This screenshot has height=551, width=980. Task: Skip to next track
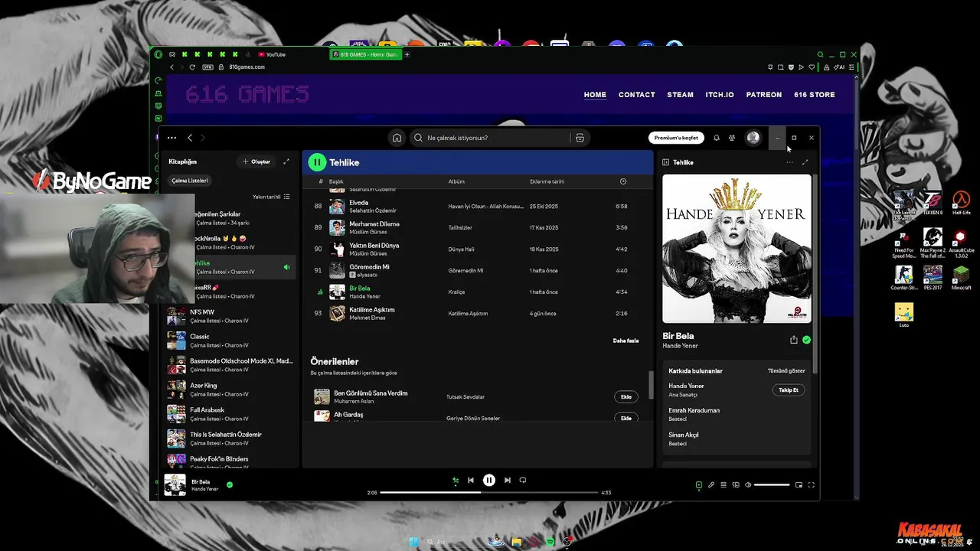(x=507, y=481)
